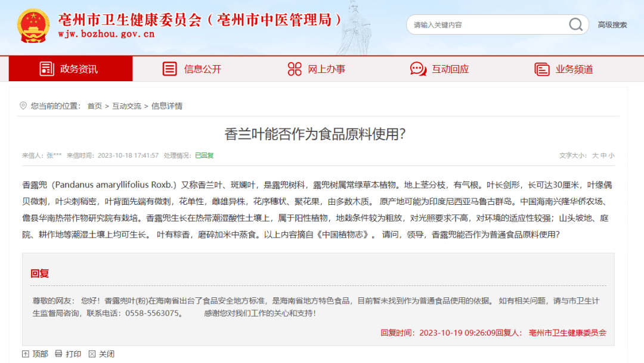644x363 pixels.
Task: Click the 网上办事 grid icon
Action: point(294,69)
